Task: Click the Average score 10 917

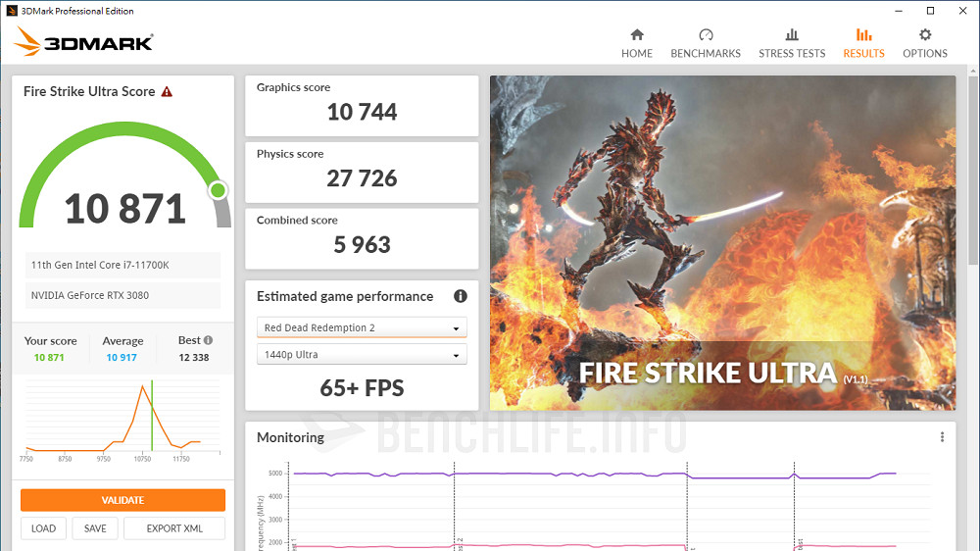Action: (x=122, y=358)
